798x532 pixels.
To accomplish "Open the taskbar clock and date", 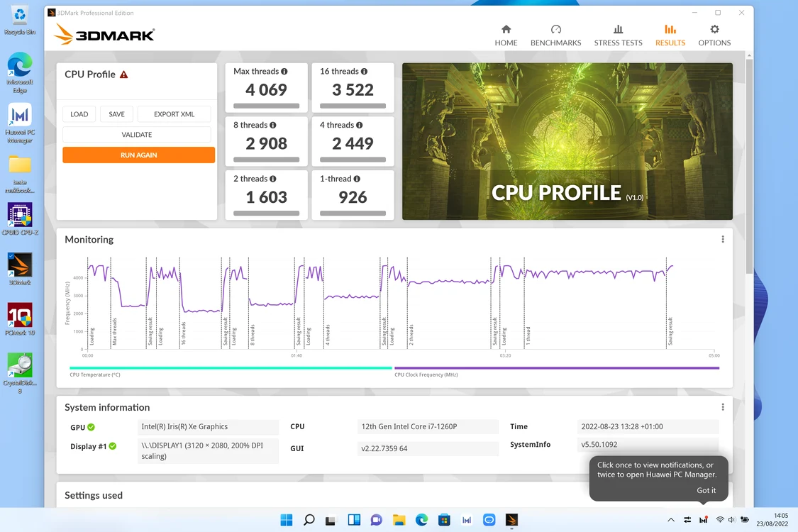I will coord(772,520).
